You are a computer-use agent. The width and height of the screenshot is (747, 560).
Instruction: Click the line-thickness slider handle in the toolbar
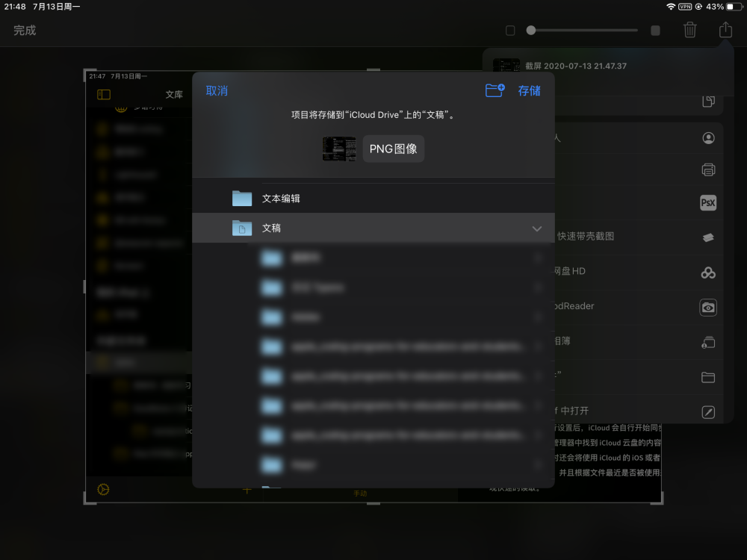[x=531, y=31]
